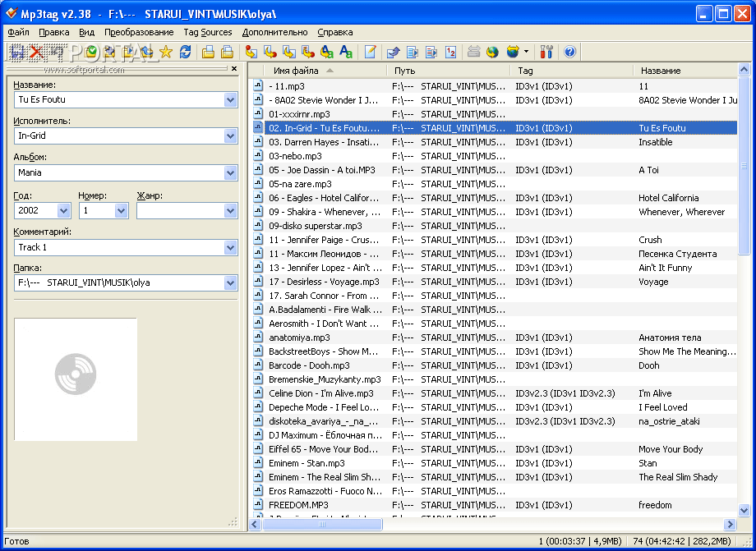This screenshot has height=551, width=756.
Task: Sort by the Название column header
Action: [685, 71]
